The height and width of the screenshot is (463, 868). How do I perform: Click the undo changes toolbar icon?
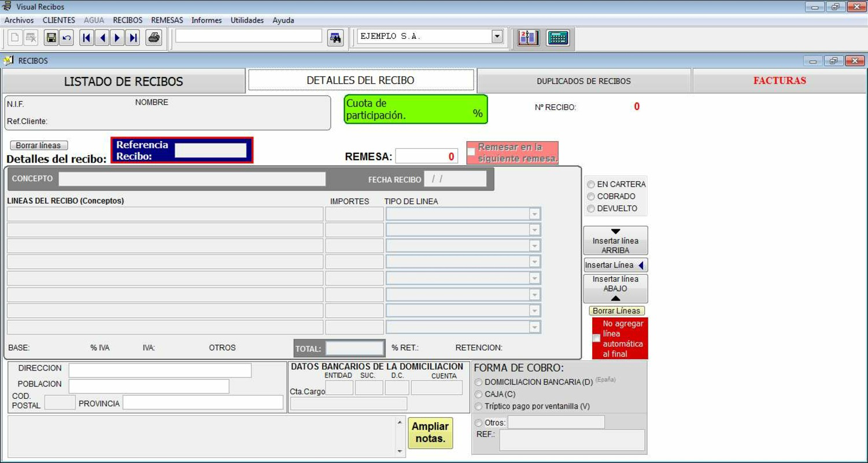(66, 38)
